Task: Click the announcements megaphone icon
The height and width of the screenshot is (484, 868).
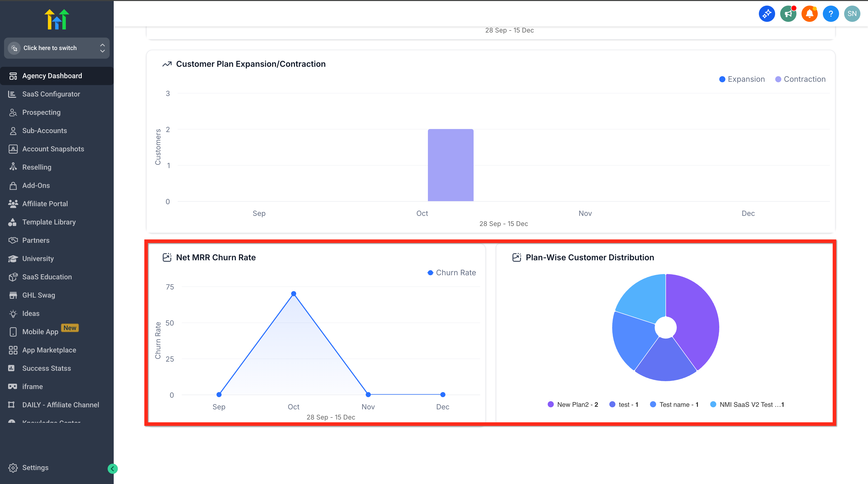Action: [788, 14]
